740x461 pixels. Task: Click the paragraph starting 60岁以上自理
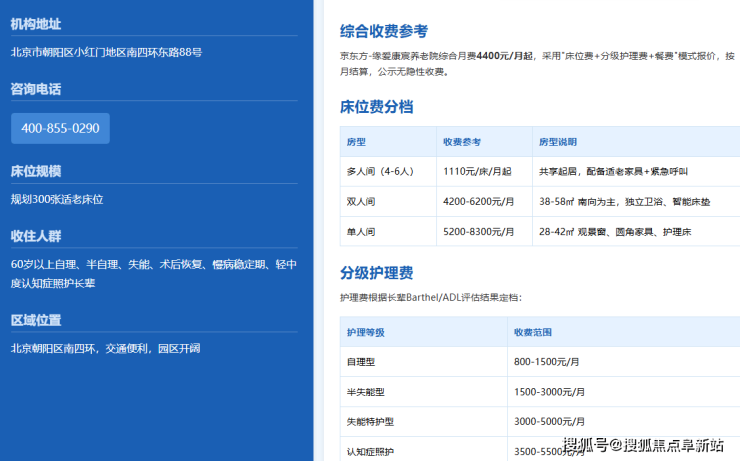(x=154, y=274)
